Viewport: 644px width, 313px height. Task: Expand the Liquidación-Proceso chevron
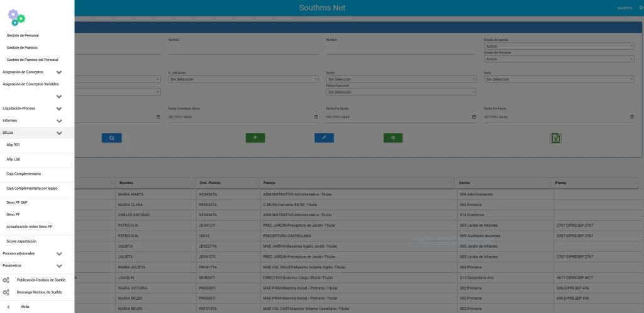tap(59, 109)
